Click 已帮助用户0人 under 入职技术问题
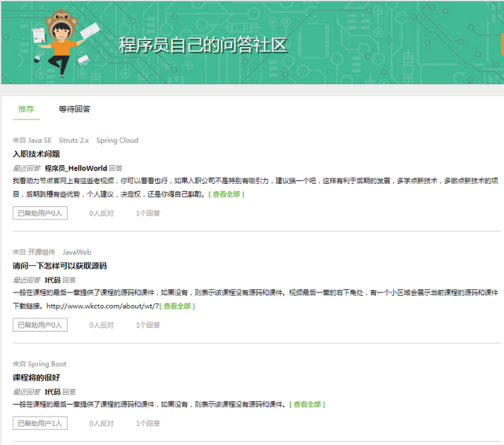504x445 pixels. tap(40, 214)
